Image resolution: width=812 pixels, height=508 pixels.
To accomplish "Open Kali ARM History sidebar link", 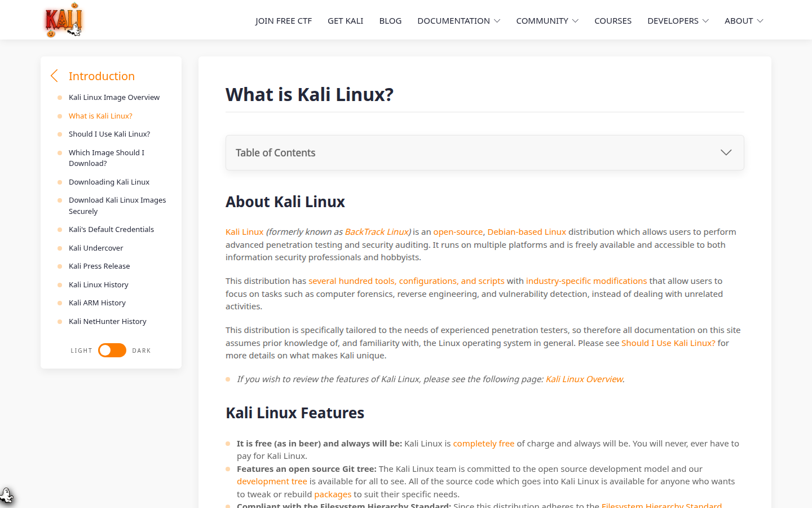I will 97,303.
